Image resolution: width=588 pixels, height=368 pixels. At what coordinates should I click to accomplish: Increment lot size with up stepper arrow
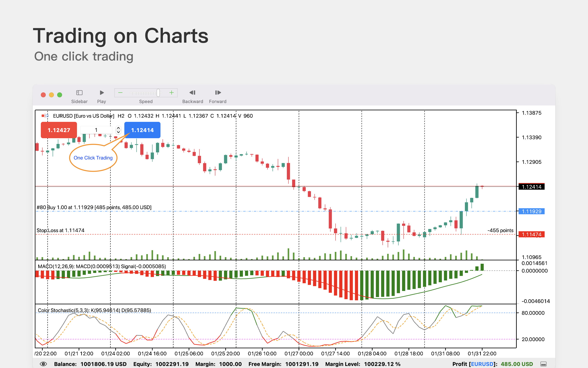point(118,128)
